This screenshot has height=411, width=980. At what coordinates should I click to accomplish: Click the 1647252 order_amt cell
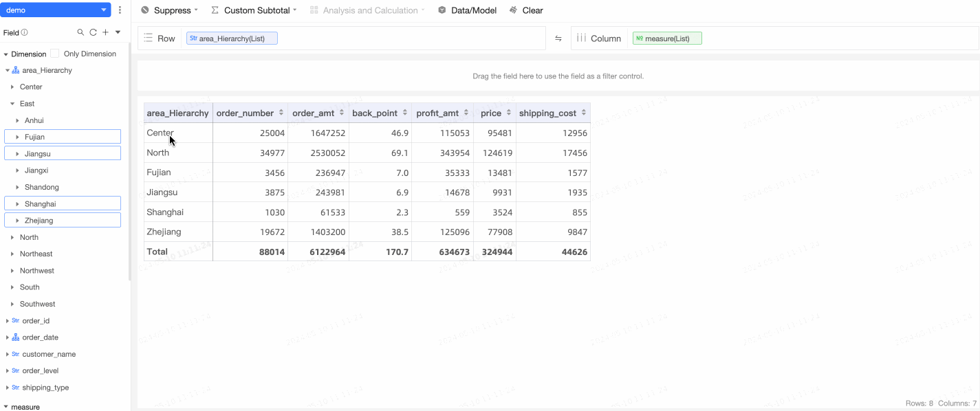pos(318,133)
